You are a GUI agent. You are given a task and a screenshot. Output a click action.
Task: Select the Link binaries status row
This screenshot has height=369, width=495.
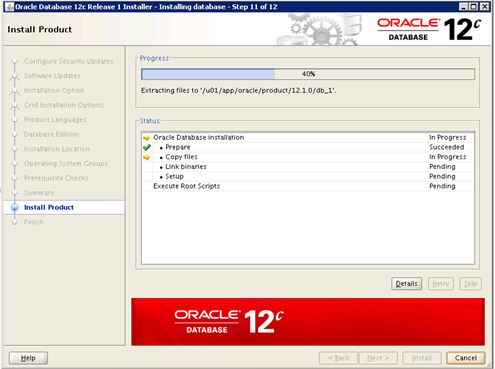[x=308, y=167]
